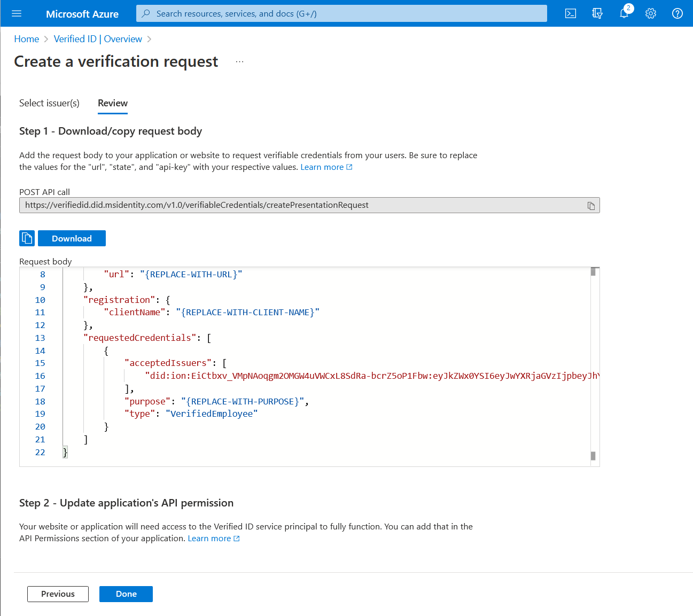Launch Cloud Shell from the top bar
This screenshot has height=616, width=693.
point(571,13)
